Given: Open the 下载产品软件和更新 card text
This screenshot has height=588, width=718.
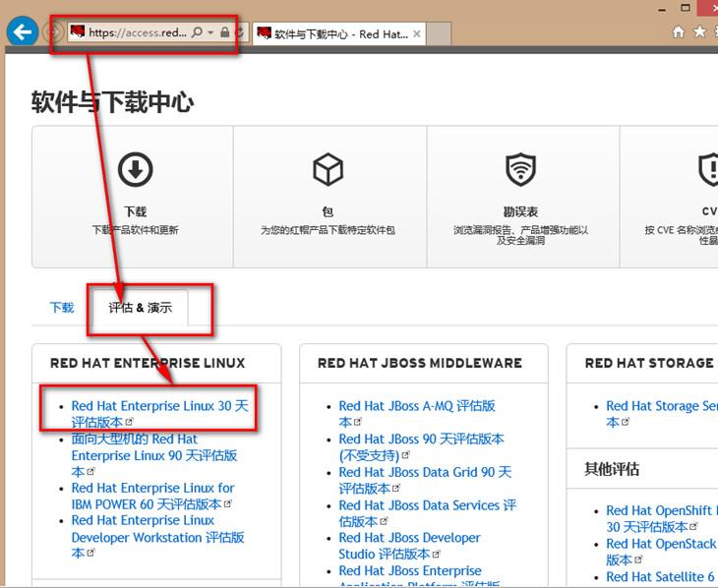Looking at the screenshot, I should 135,230.
